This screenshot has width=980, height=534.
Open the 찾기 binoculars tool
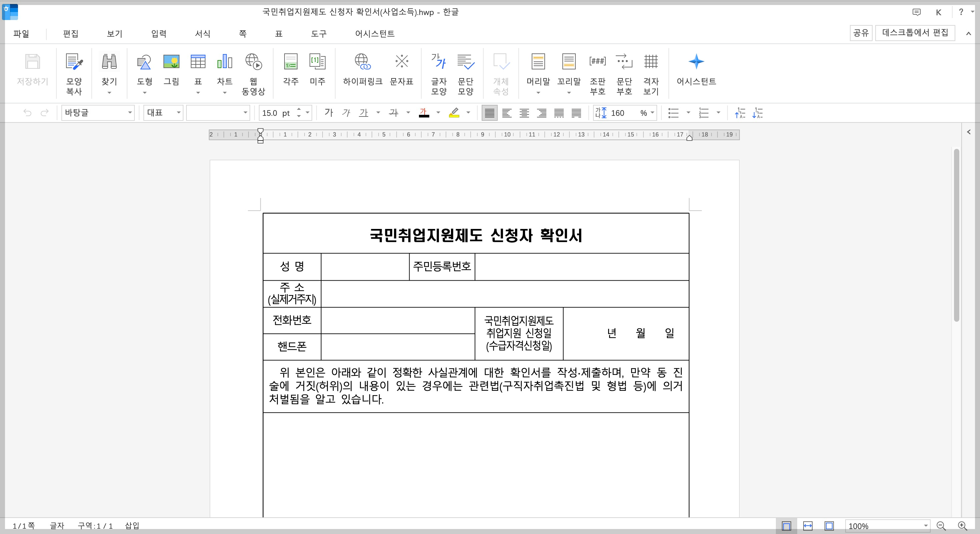pyautogui.click(x=109, y=62)
